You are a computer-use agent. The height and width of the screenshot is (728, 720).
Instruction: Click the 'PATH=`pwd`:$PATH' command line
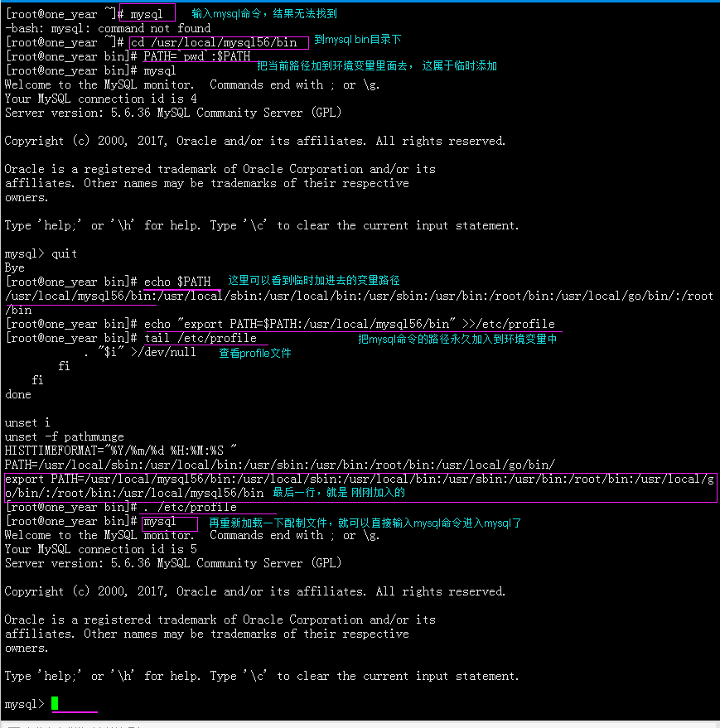click(197, 56)
